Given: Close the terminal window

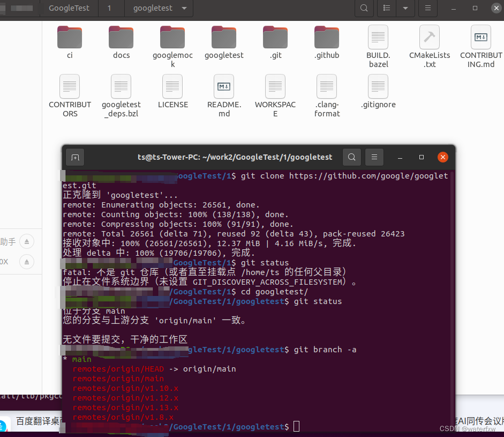Looking at the screenshot, I should tap(443, 157).
